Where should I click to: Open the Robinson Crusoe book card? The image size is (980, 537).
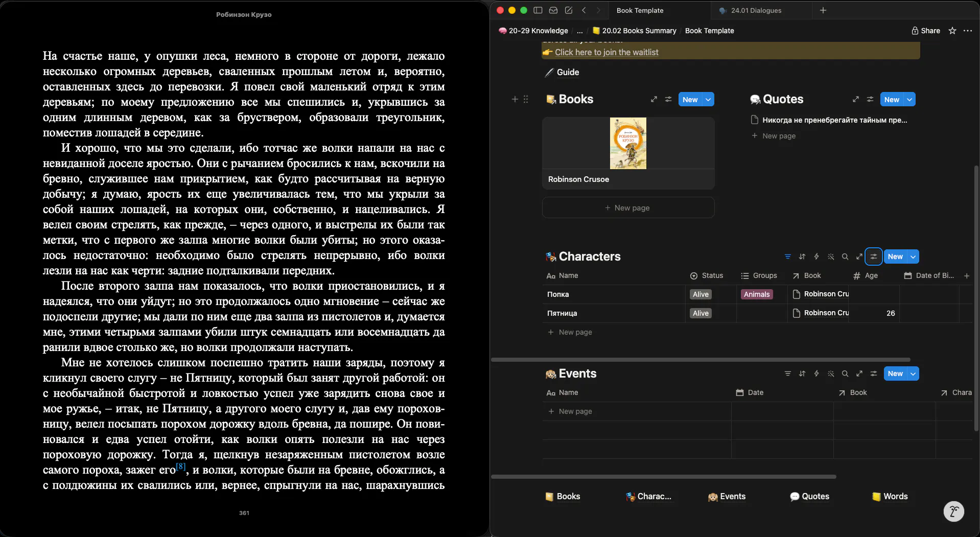(x=628, y=153)
